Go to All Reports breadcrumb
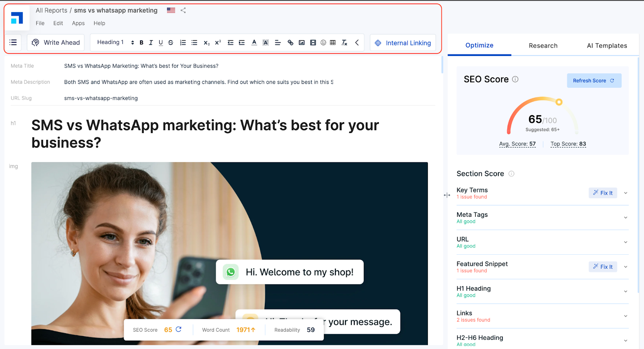 tap(52, 10)
